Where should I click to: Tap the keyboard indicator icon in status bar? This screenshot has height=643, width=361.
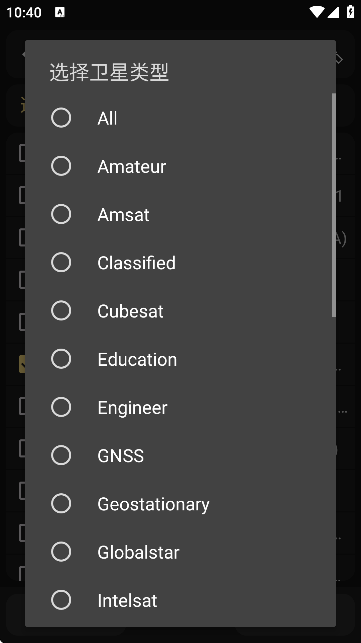60,12
